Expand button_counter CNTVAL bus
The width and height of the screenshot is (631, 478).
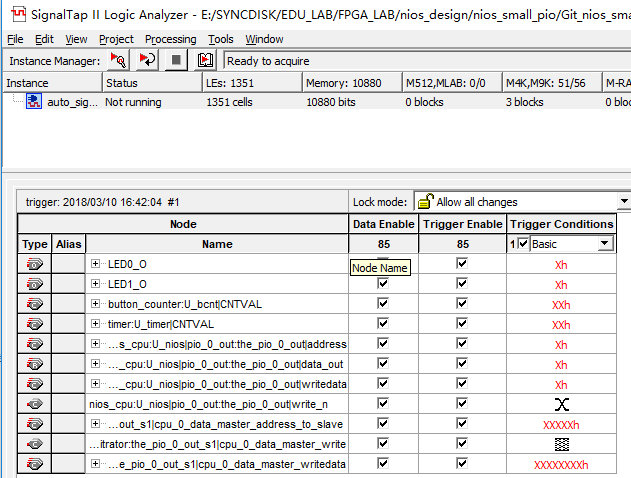click(95, 303)
